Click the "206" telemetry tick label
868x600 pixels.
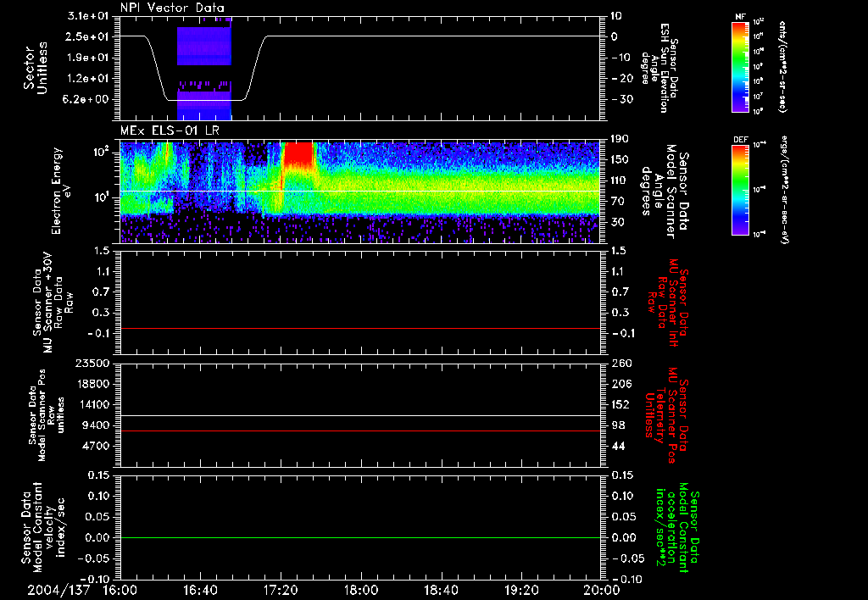click(621, 384)
